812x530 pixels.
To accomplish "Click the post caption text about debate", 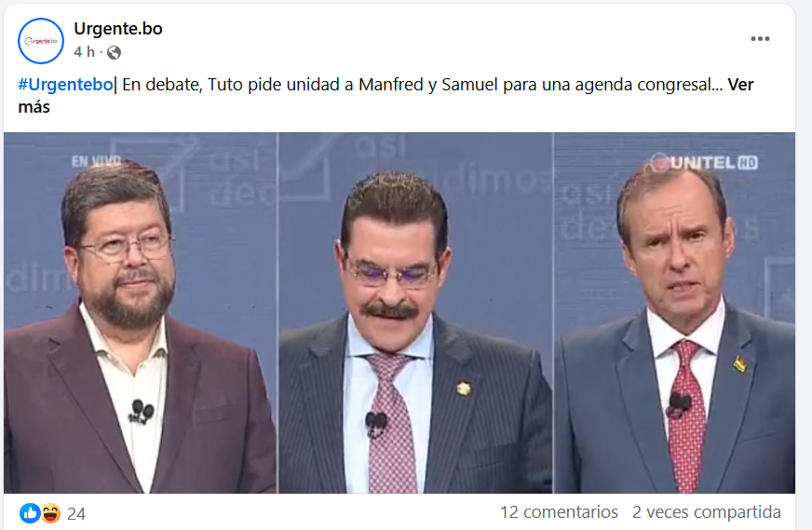I will tap(422, 85).
